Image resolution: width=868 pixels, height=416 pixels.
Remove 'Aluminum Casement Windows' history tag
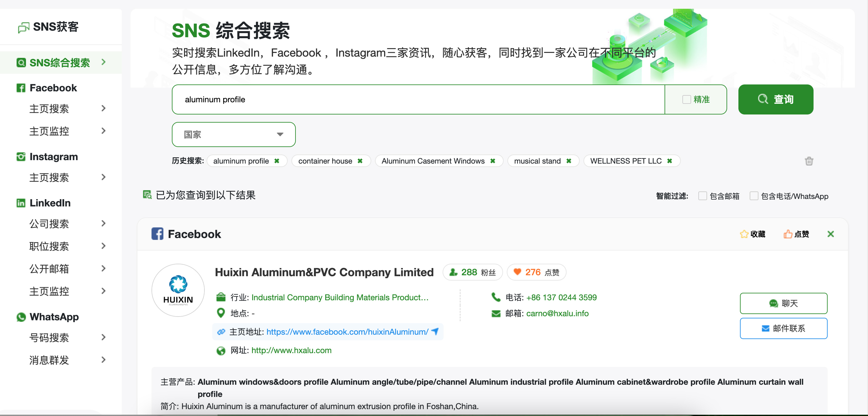tap(493, 161)
